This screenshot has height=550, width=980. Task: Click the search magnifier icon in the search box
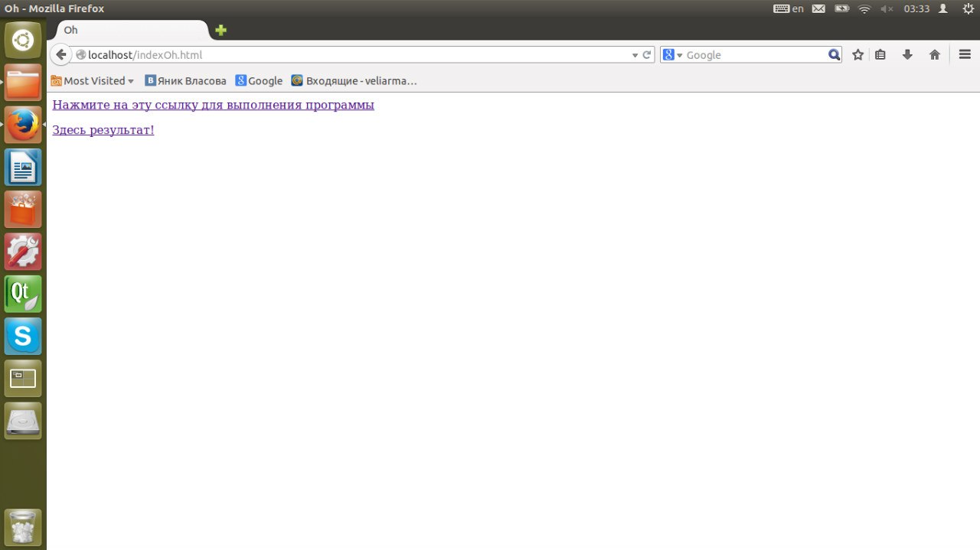[x=834, y=55]
